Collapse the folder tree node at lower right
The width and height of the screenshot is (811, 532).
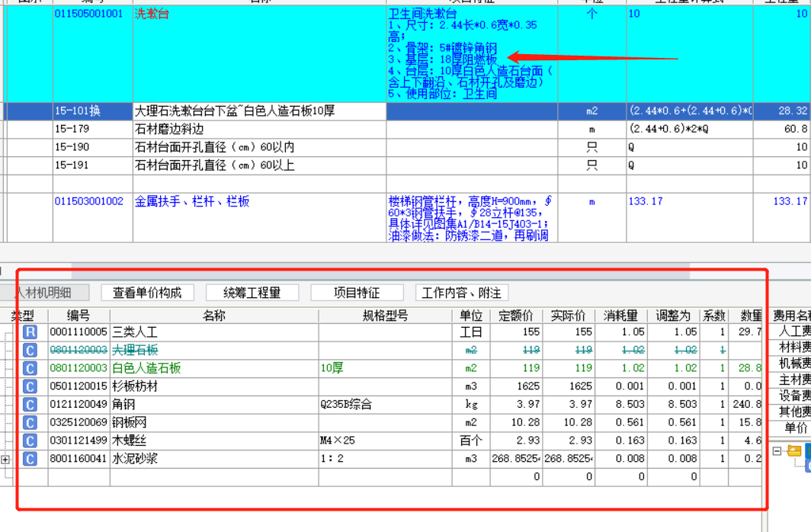pos(777,451)
